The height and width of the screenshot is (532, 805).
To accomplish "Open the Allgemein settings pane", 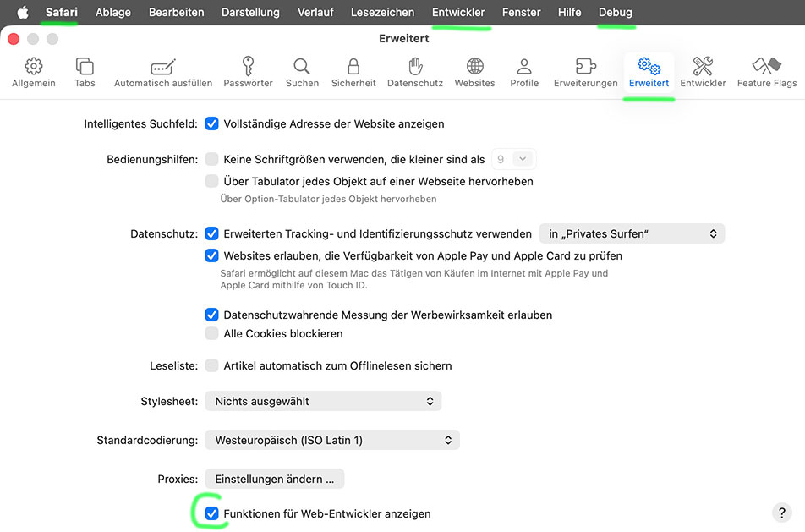I will [x=34, y=72].
